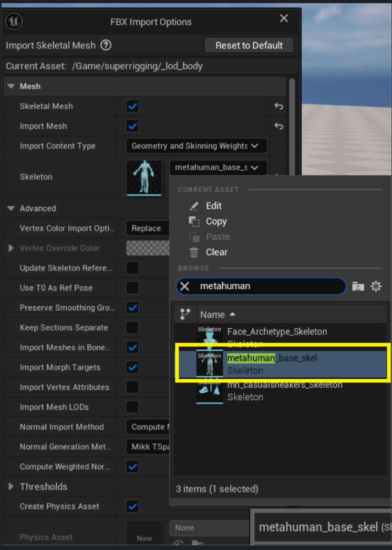The height and width of the screenshot is (550, 392).
Task: Toggle Create Physics Asset checkbox
Action: (132, 506)
